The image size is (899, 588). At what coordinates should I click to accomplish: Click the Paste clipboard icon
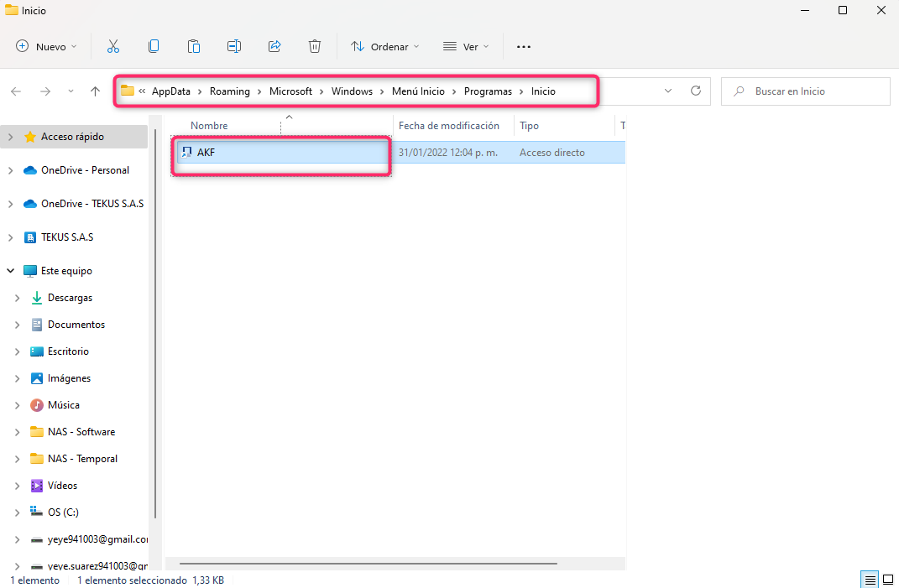[x=194, y=47]
